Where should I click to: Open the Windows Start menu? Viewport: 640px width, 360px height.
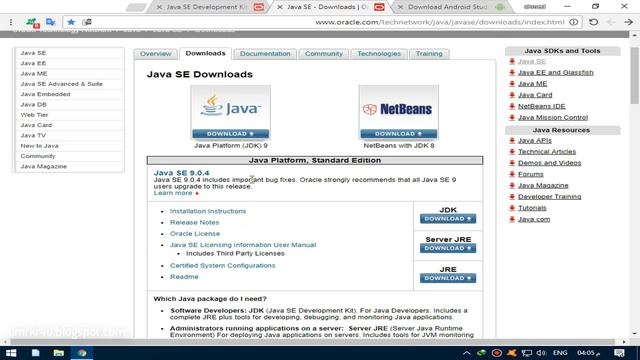pos(11,353)
